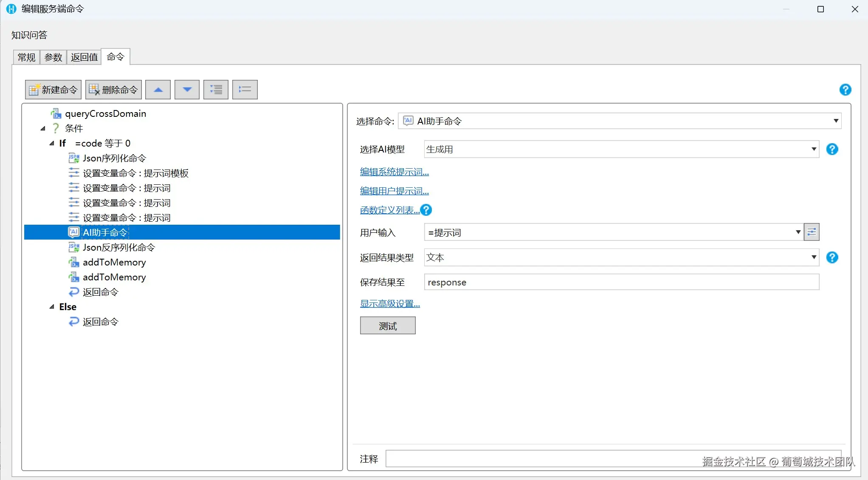Image resolution: width=868 pixels, height=480 pixels.
Task: Collapse the 条件 tree node
Action: 43,128
